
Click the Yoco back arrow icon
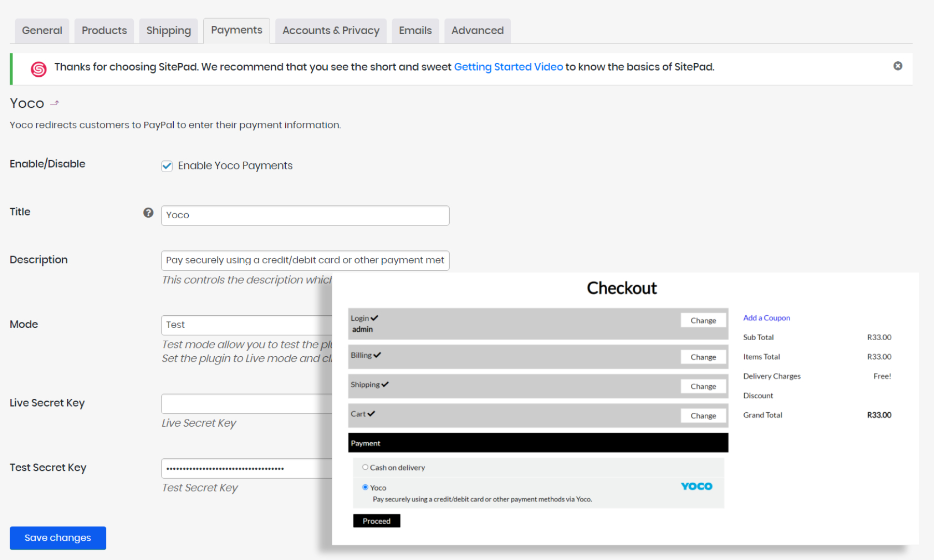54,103
